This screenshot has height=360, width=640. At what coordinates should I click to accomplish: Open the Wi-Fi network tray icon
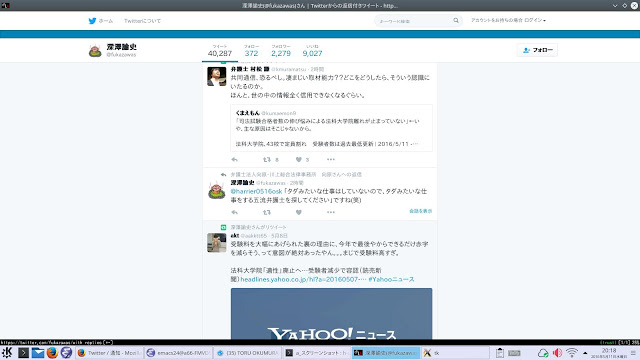572,353
